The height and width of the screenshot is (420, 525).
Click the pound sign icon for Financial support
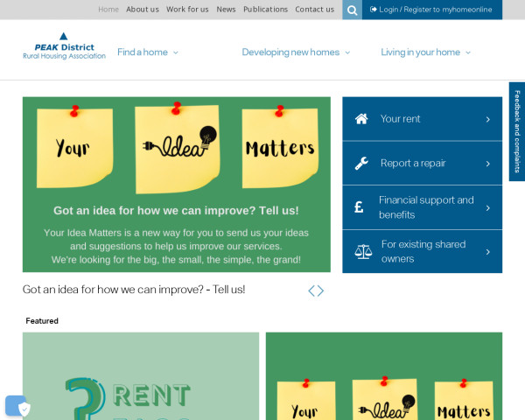[x=359, y=207]
